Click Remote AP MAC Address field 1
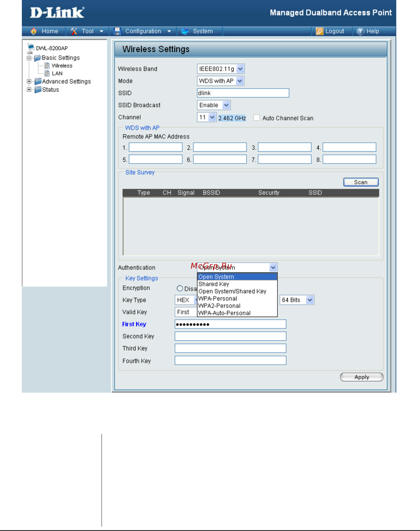Image resolution: width=420 pixels, height=531 pixels. 156,147
